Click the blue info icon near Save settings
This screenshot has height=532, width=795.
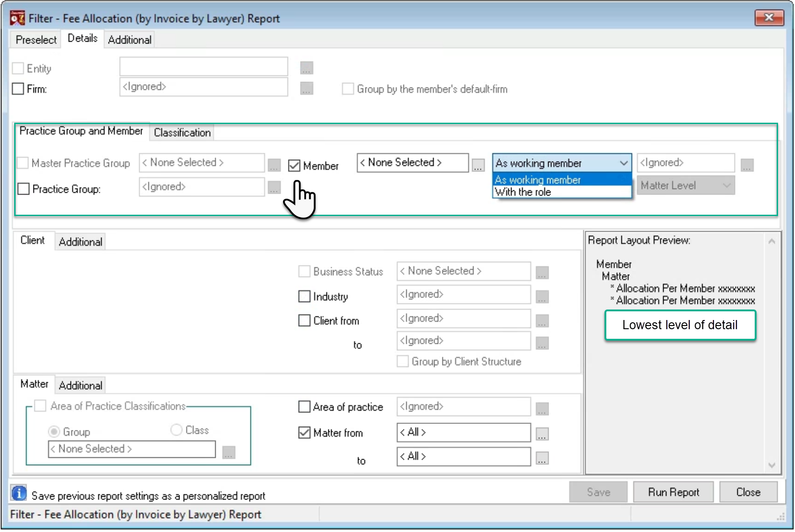click(x=19, y=493)
